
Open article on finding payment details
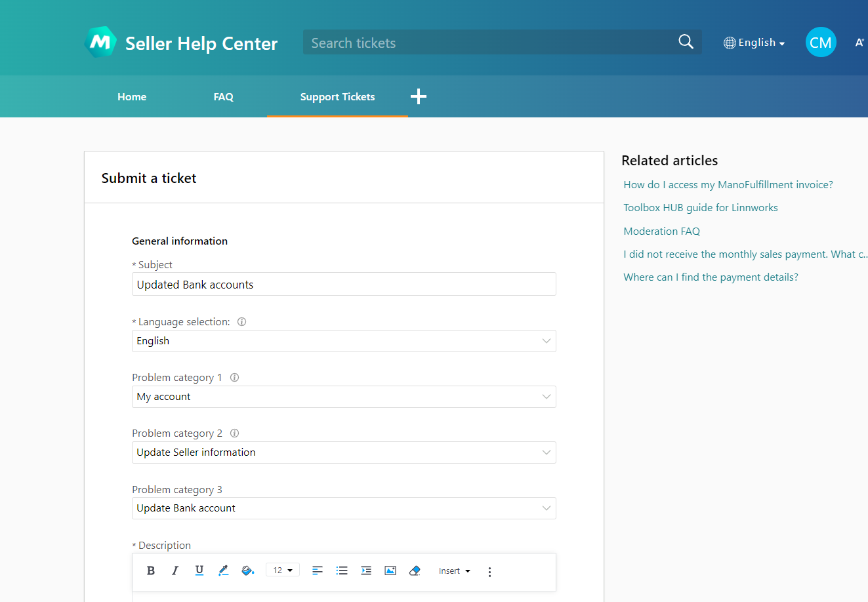711,277
